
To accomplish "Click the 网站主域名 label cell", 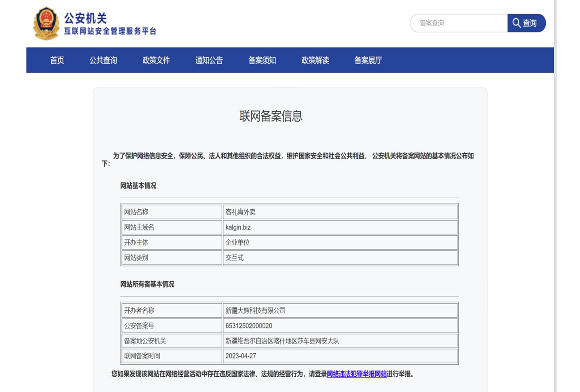I will click(x=172, y=227).
